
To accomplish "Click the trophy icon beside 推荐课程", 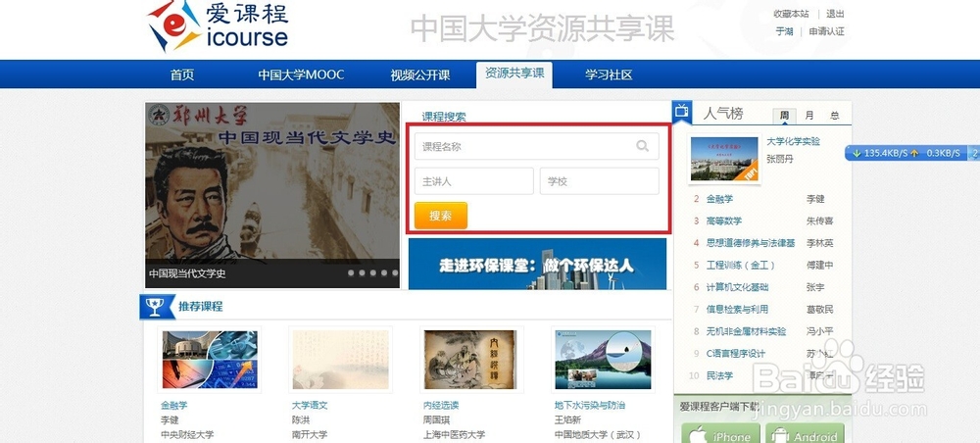I will point(155,306).
